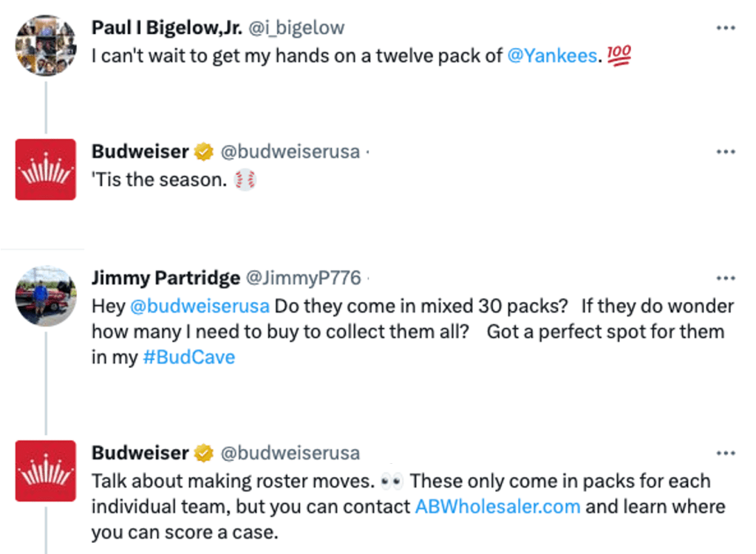The image size is (756, 554).
Task: Open the @JimmyP776 handle
Action: (x=303, y=278)
